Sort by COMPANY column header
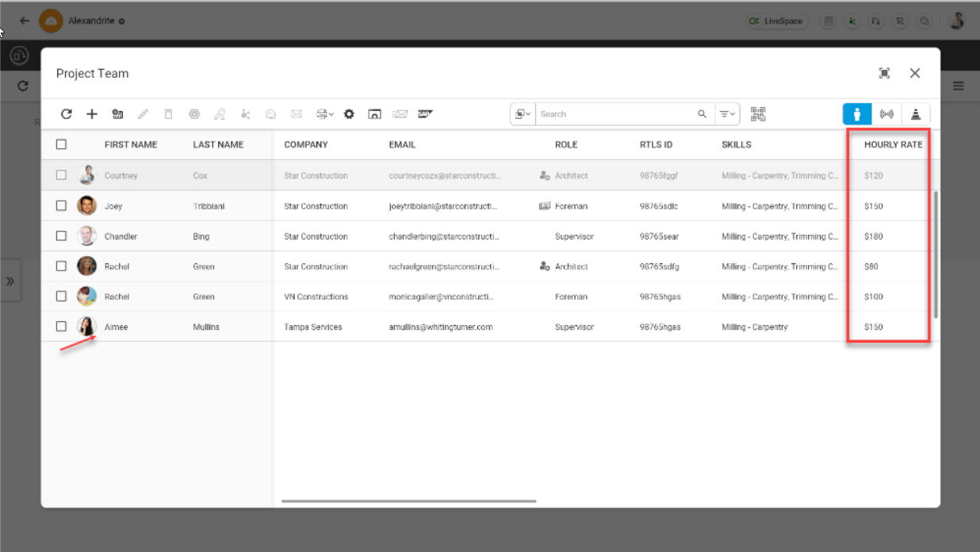980x552 pixels. click(x=306, y=145)
